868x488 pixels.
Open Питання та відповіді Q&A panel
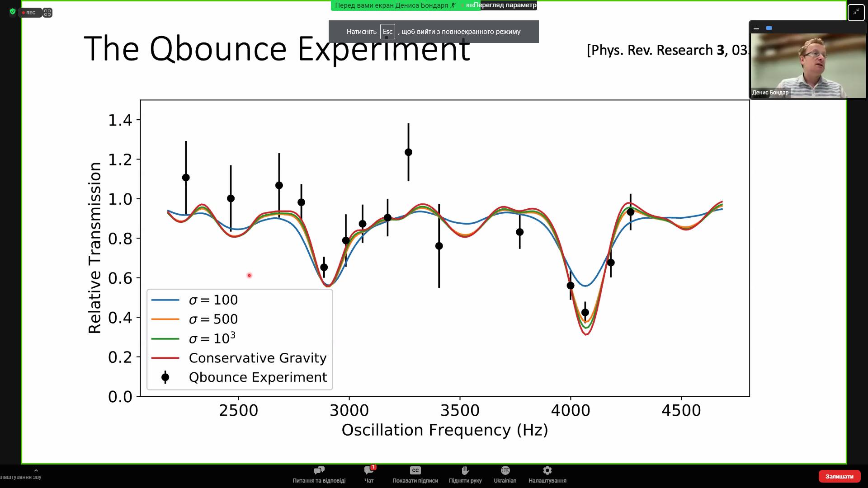click(x=319, y=474)
